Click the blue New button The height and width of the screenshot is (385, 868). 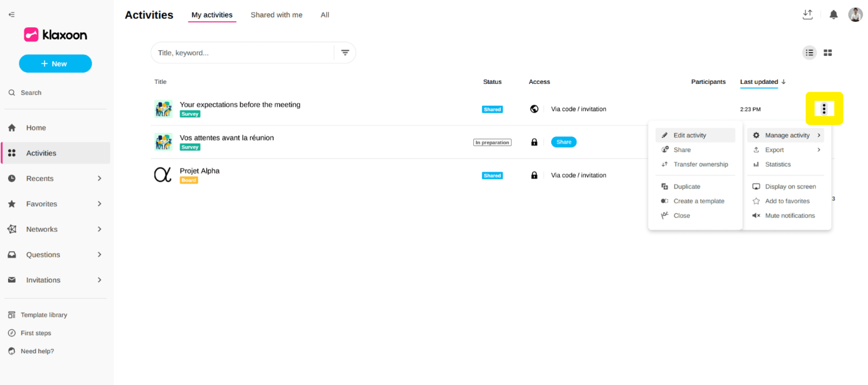point(55,63)
